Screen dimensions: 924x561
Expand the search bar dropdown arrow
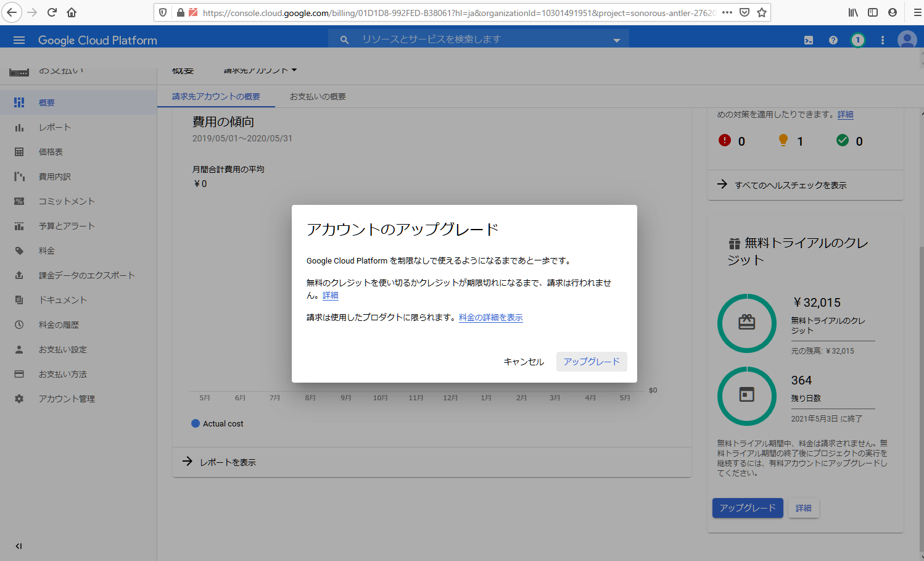(616, 40)
